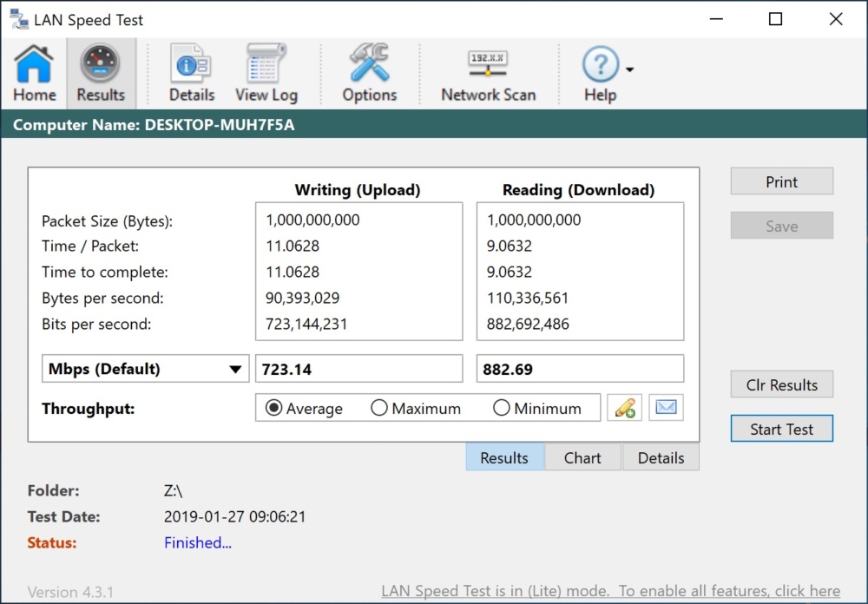The image size is (868, 604).
Task: Click the upload speed field 723.14
Action: [x=358, y=369]
